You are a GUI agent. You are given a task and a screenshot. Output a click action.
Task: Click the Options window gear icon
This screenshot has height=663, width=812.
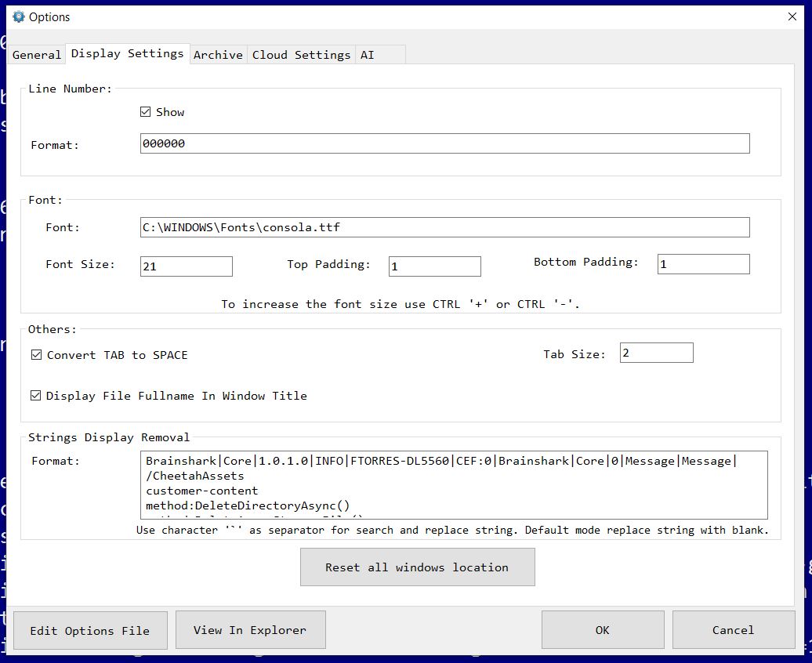tap(19, 16)
